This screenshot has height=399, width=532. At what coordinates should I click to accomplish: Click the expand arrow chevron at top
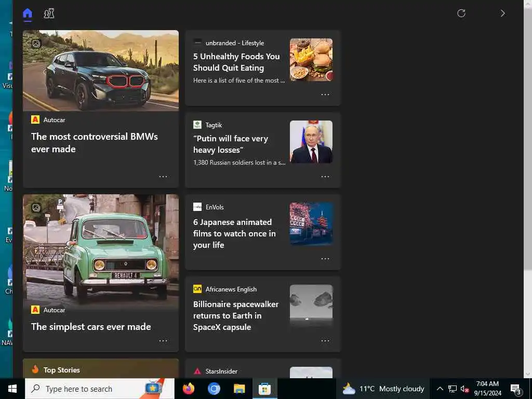click(x=503, y=13)
